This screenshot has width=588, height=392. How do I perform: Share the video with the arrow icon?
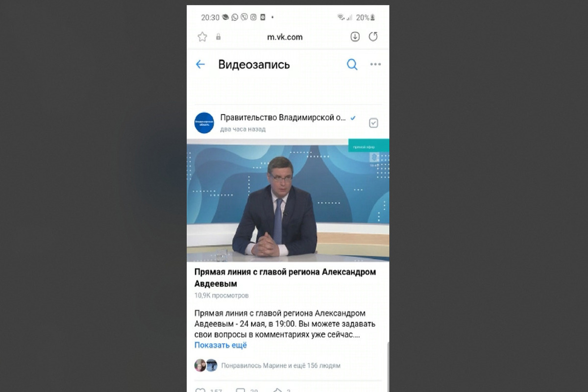coord(277,391)
